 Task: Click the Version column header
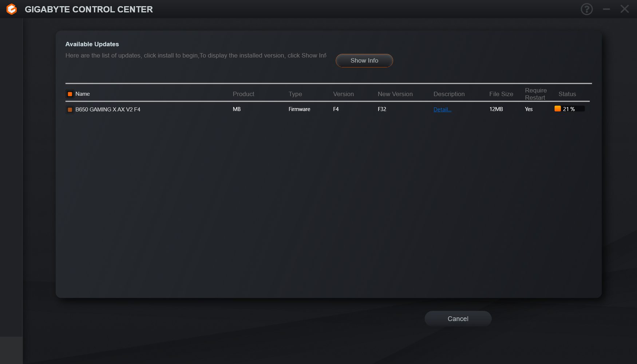pyautogui.click(x=343, y=94)
